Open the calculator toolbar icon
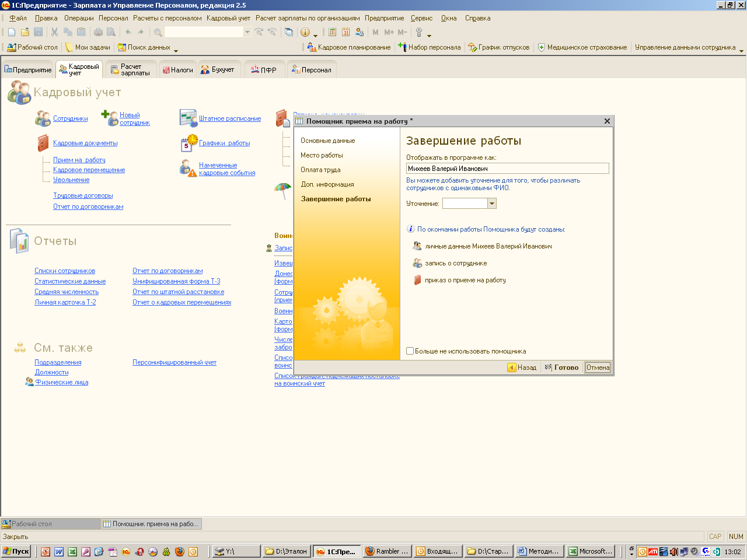 333,32
